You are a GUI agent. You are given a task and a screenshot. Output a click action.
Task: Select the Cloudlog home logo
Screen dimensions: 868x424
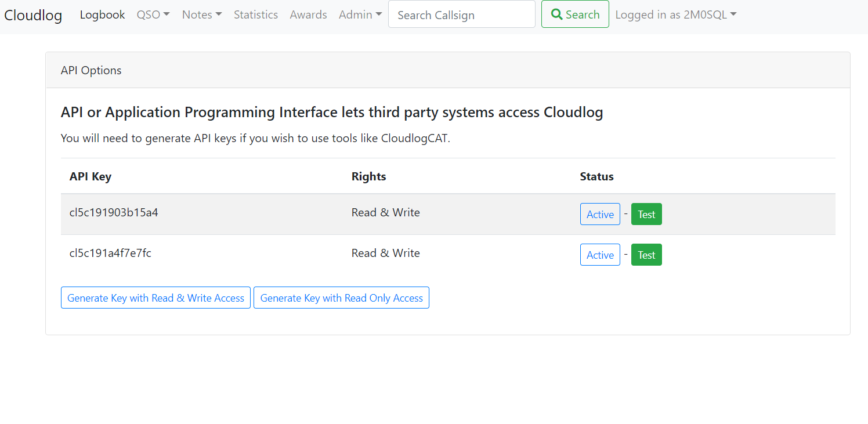pos(33,15)
